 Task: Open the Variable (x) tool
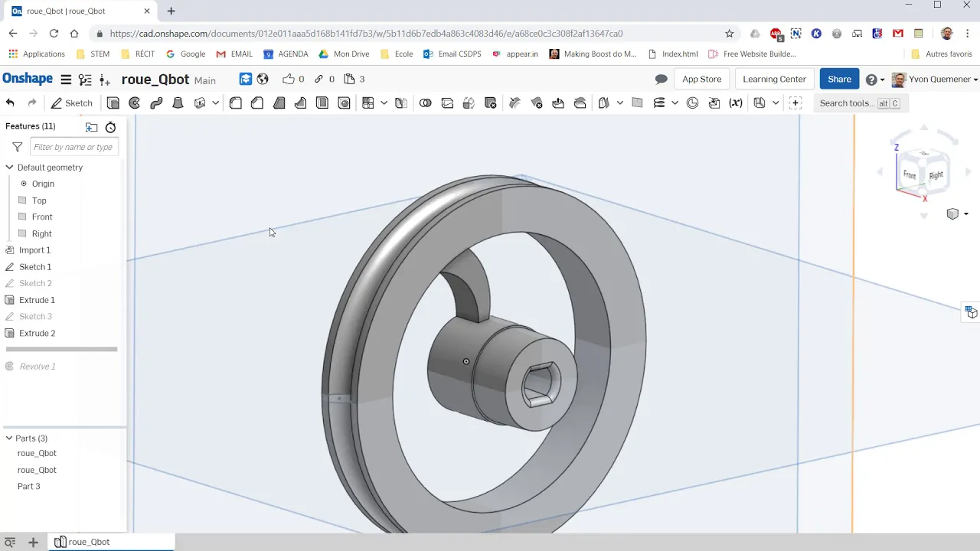click(736, 103)
